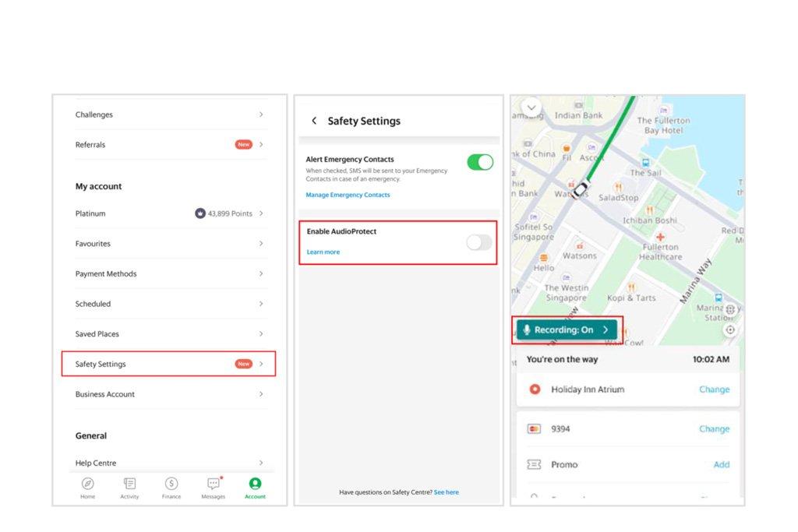Screen dimensions: 798x532
Task: Open the Messages chat icon
Action: [x=214, y=484]
